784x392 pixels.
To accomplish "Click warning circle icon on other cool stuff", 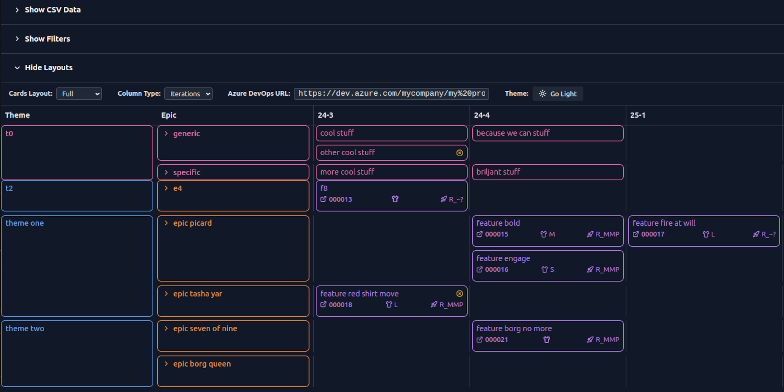I will tap(460, 152).
